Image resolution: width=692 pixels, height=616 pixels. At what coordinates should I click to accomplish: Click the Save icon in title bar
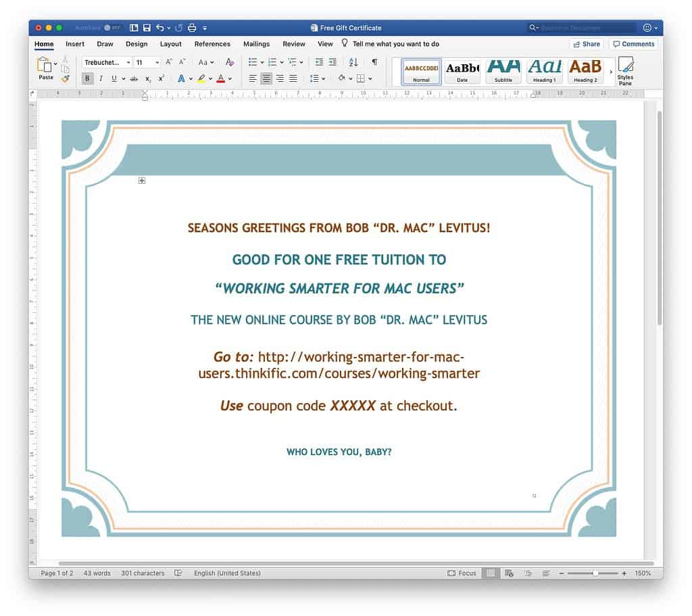tap(147, 28)
